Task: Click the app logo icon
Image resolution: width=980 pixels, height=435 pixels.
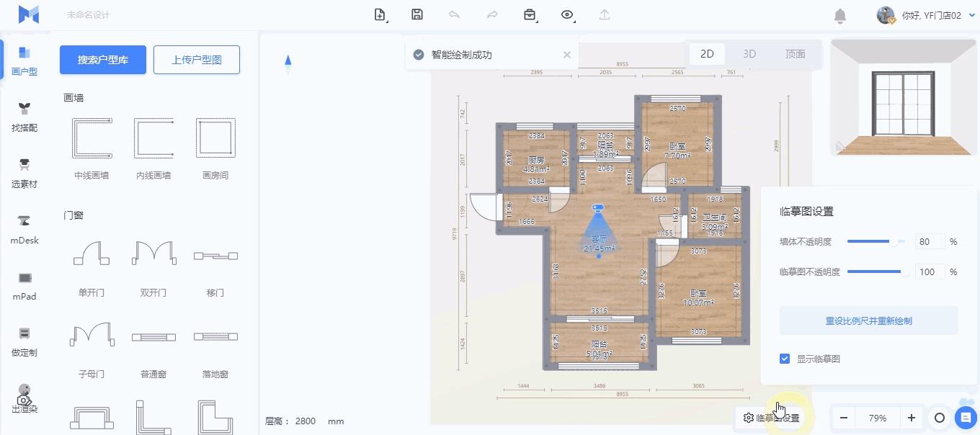Action: tap(29, 14)
